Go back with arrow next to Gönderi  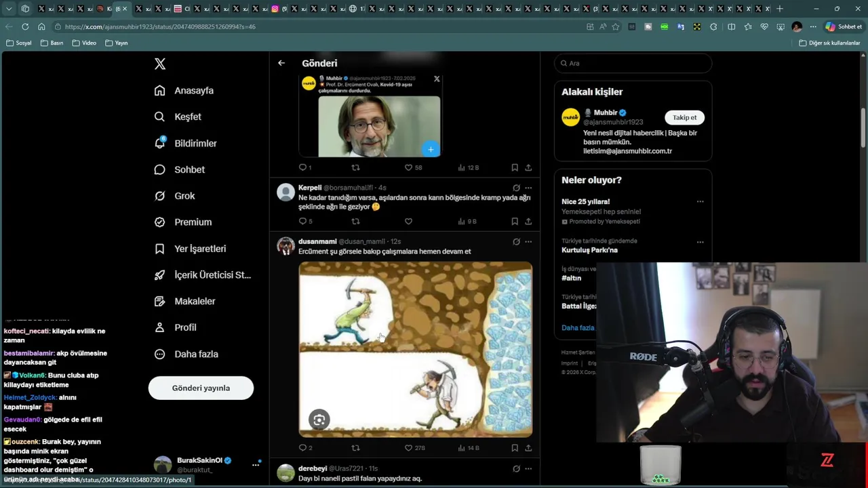[281, 63]
